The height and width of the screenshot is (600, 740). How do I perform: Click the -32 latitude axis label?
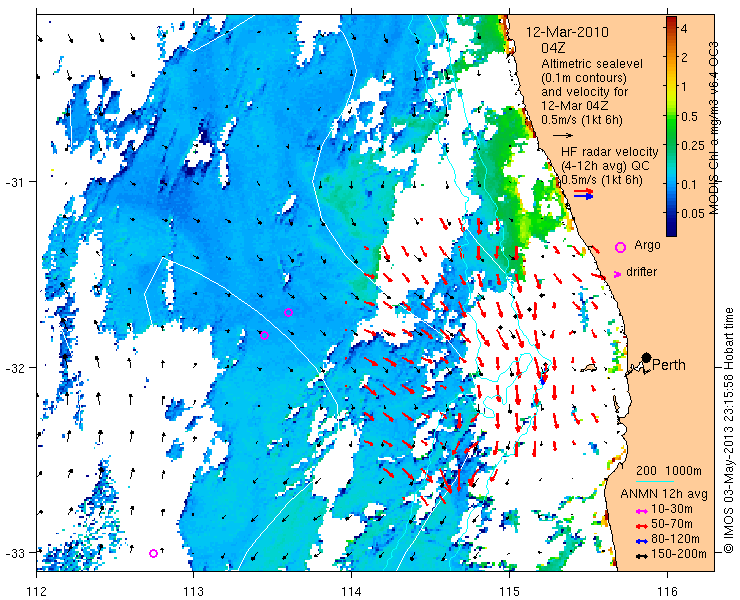tap(15, 367)
